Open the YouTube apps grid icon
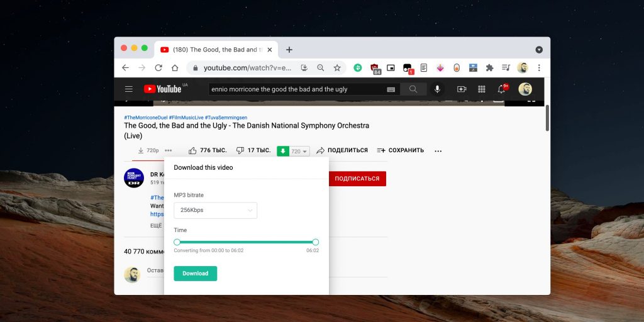The height and width of the screenshot is (322, 644). click(482, 89)
